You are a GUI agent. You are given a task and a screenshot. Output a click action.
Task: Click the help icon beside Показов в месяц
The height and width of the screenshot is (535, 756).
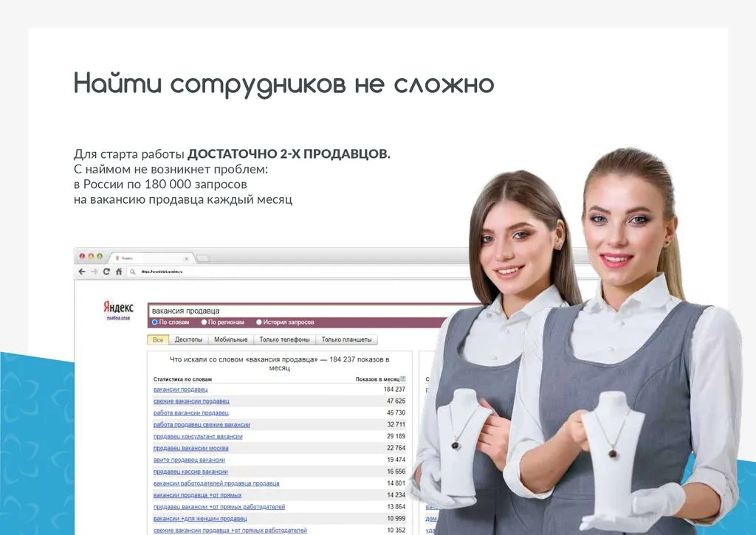(402, 379)
